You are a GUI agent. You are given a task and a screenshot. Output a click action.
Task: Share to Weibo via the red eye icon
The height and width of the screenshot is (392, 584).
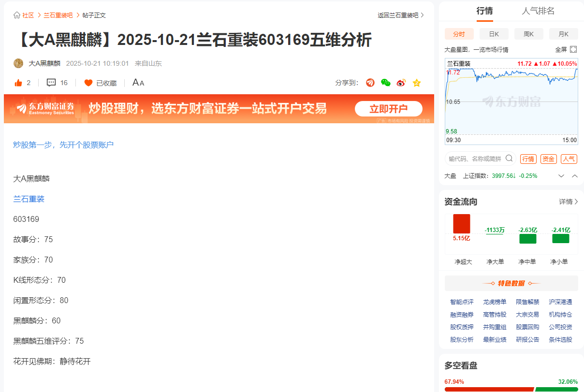(x=401, y=83)
